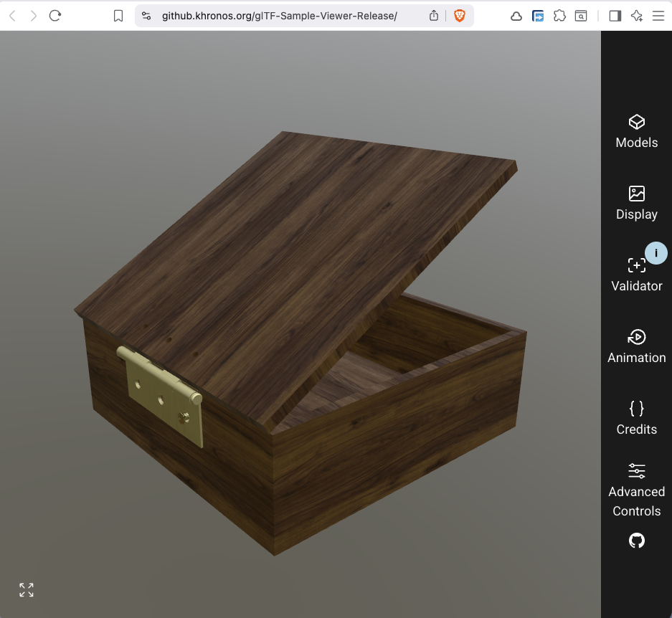This screenshot has height=618, width=672.
Task: Click the page search toolbar icon
Action: (581, 16)
